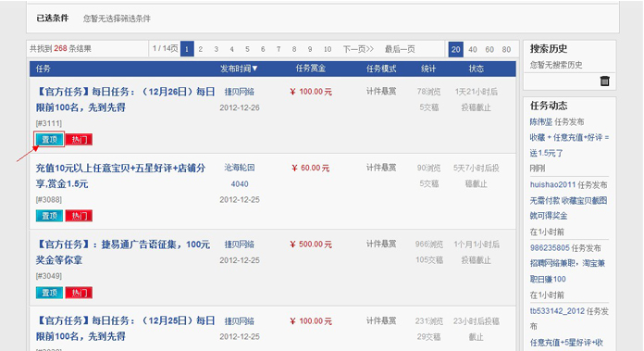The image size is (644, 351).
Task: Click 置顶 badge under task #3088
Action: pyautogui.click(x=49, y=216)
